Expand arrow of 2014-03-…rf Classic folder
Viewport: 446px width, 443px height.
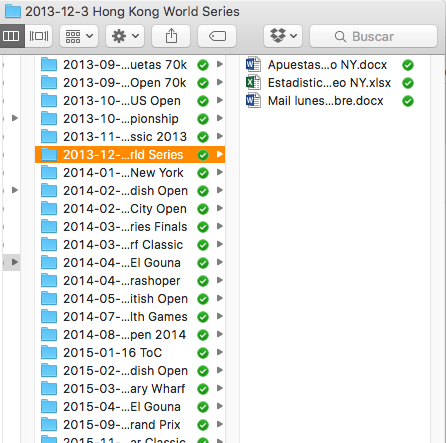[x=220, y=244]
